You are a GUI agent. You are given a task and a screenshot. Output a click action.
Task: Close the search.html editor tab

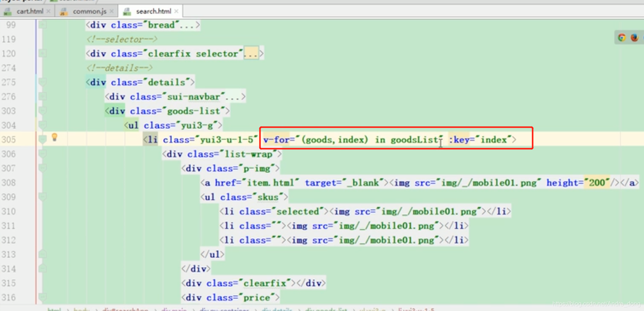click(x=176, y=11)
